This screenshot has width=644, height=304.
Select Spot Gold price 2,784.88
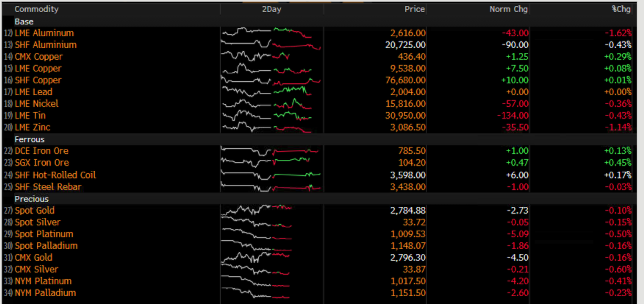(408, 211)
